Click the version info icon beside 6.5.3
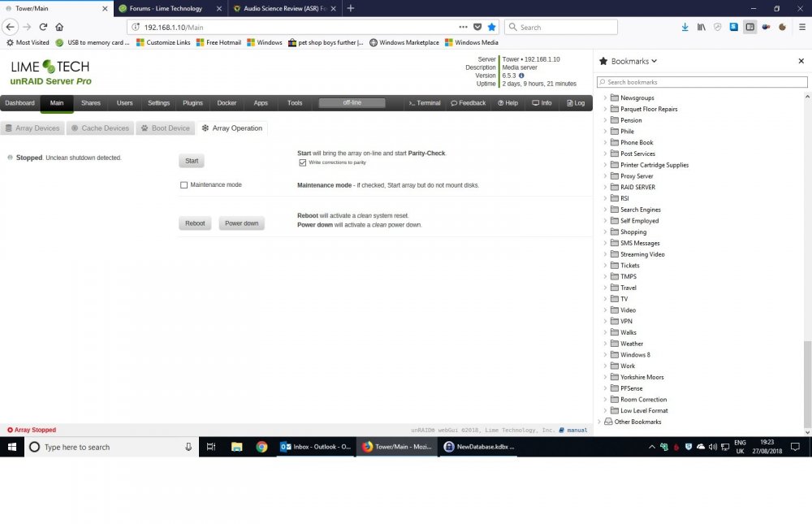Screen dimensions: 812x524 point(521,76)
